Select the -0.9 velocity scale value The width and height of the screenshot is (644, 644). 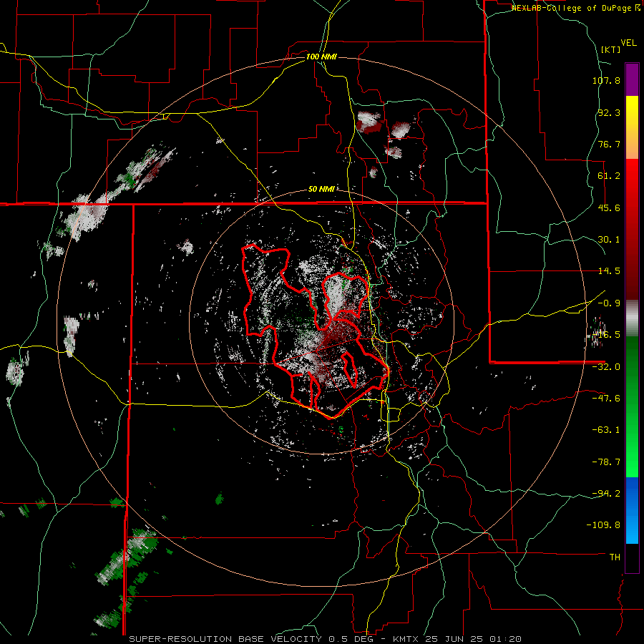(609, 303)
